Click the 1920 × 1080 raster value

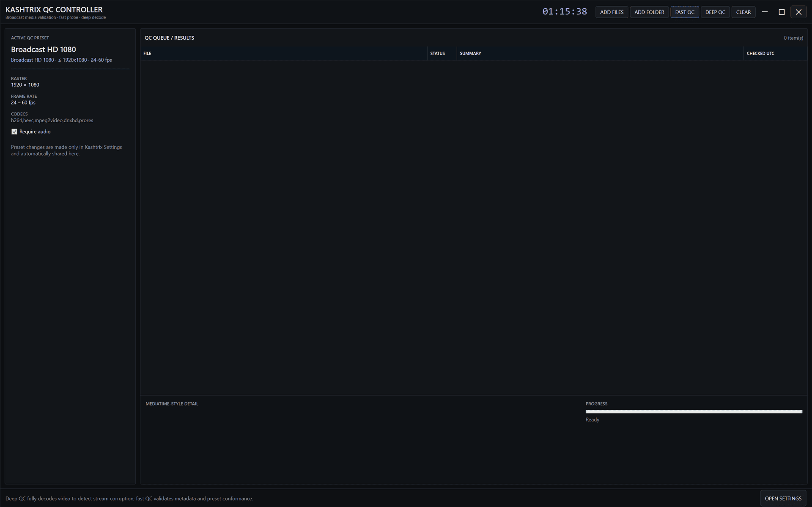pos(25,85)
